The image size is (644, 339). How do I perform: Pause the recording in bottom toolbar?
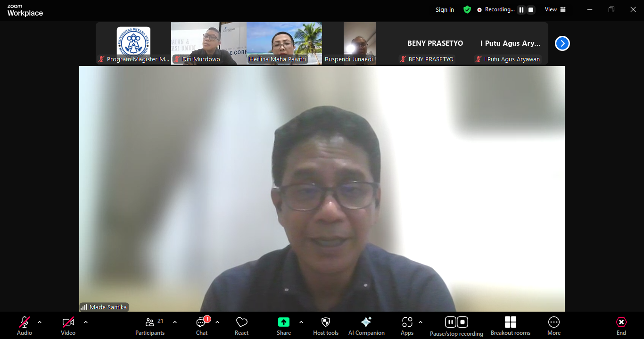451,322
